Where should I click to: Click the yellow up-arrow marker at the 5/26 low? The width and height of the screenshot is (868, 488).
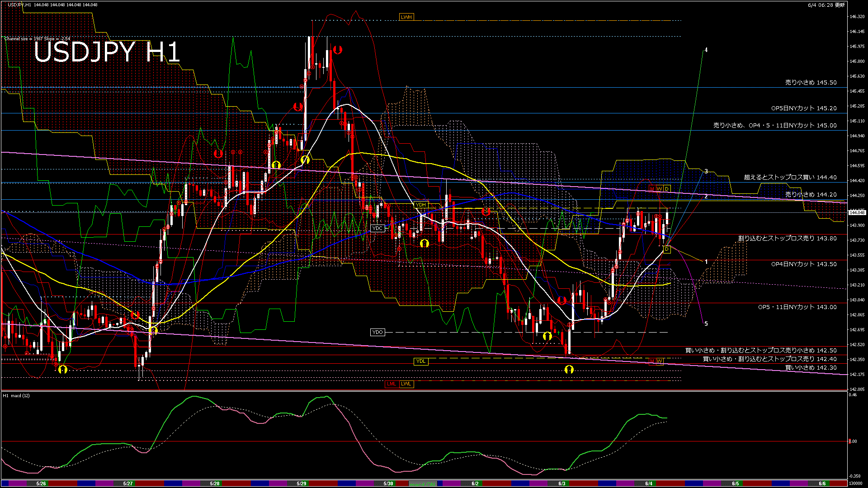63,369
